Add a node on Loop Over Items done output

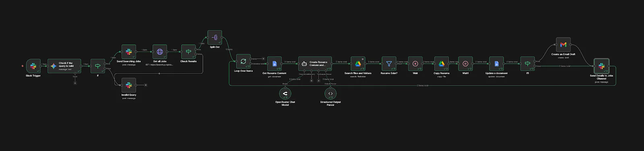click(263, 59)
